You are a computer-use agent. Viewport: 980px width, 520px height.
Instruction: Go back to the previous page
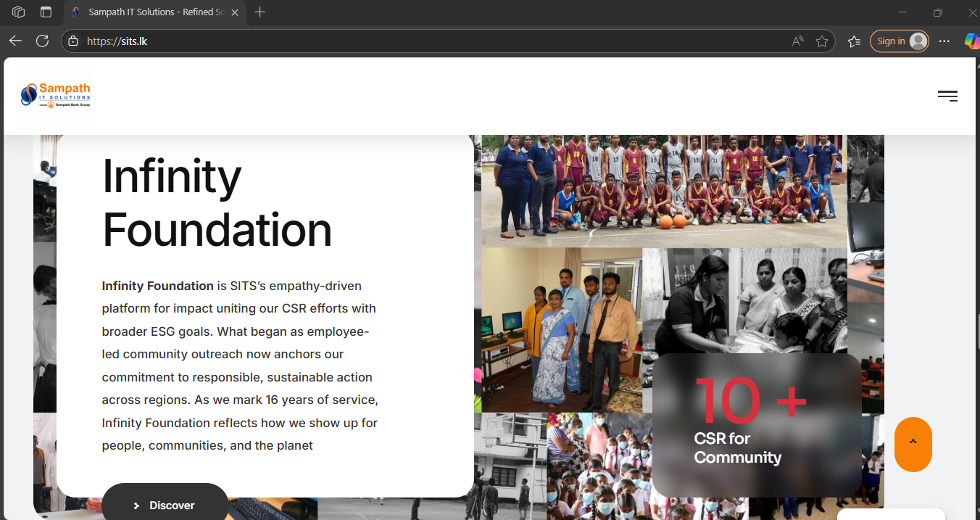[x=16, y=41]
